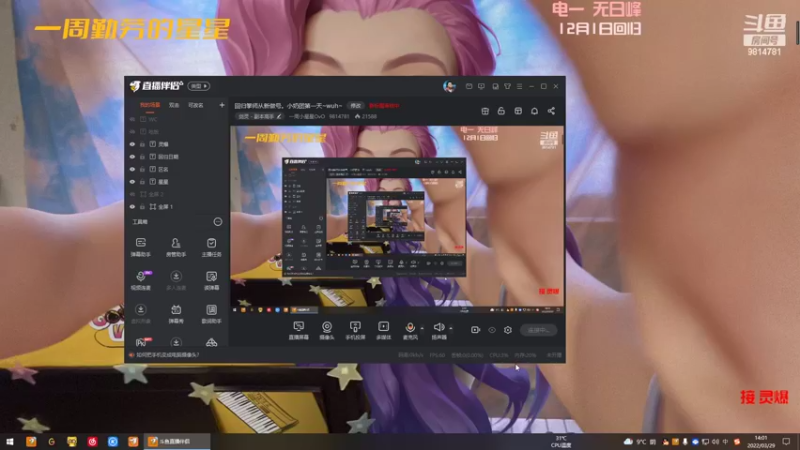Toggle visibility of 灵爆 layer
This screenshot has width=800, height=450.
click(x=132, y=144)
